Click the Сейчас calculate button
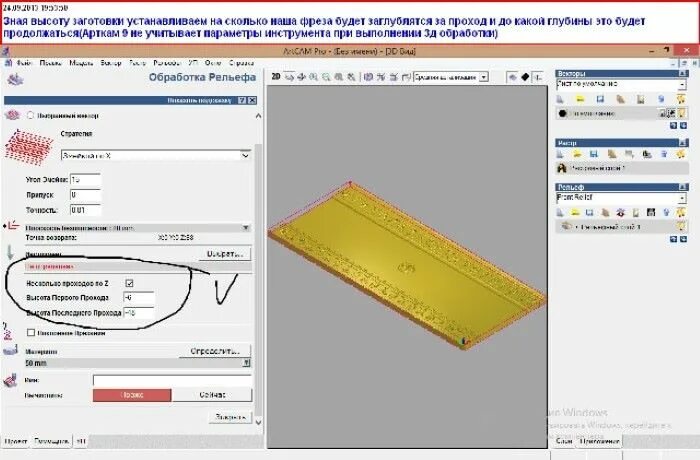 click(212, 395)
